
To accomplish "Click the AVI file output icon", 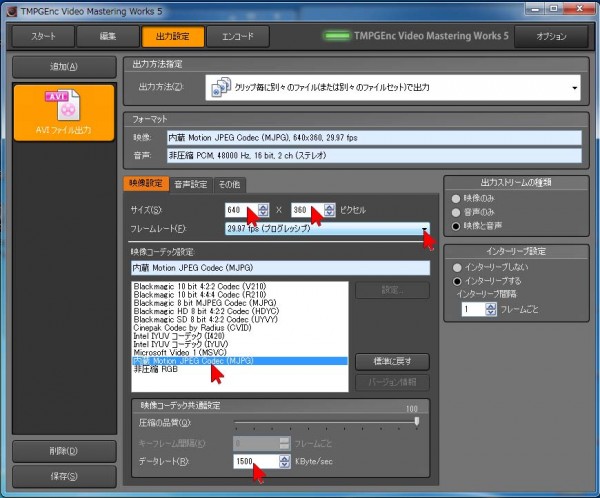I will click(x=63, y=104).
